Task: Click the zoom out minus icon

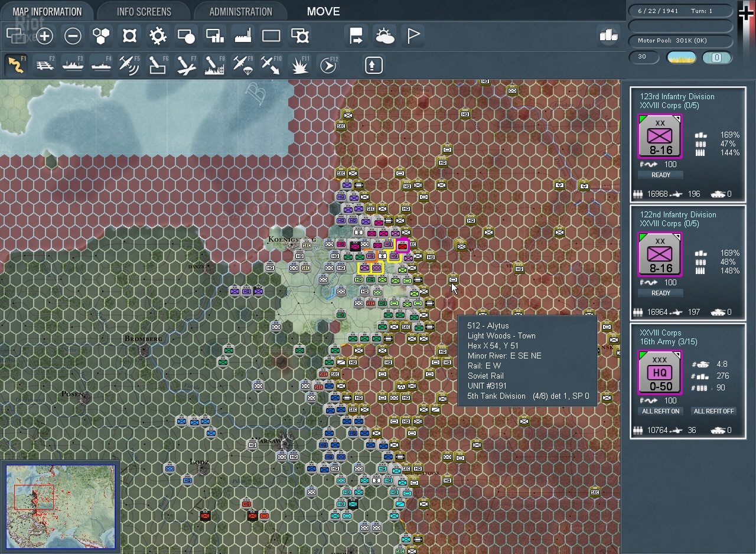Action: 73,37
